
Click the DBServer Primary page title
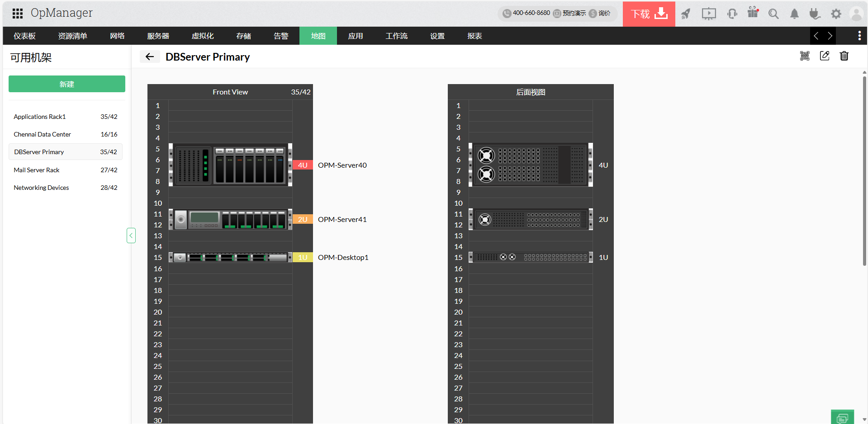click(x=208, y=57)
